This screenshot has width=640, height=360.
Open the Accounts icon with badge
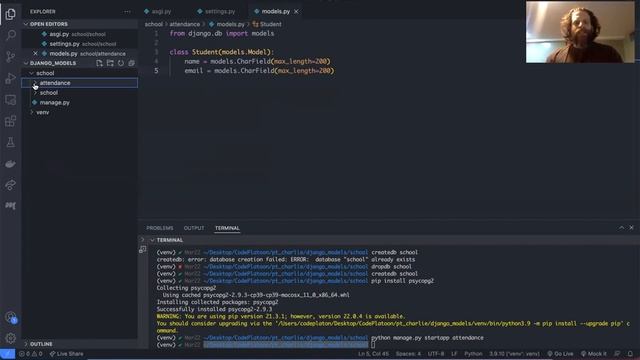[x=11, y=317]
